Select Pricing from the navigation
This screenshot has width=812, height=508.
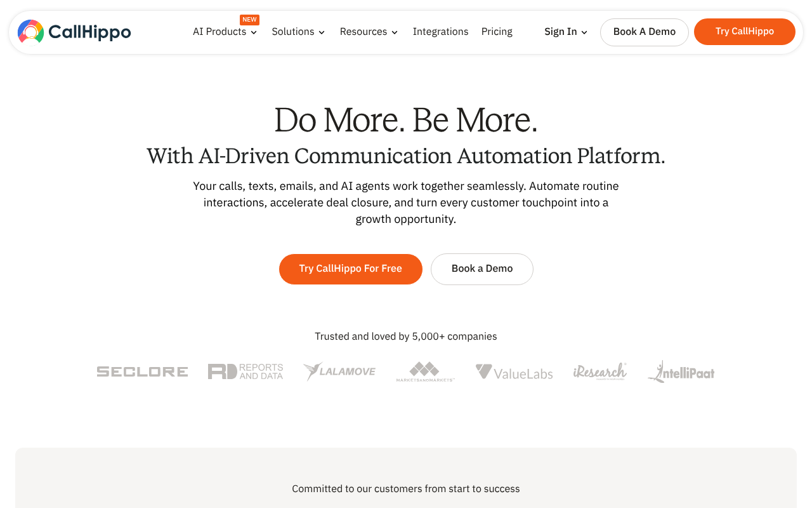[x=497, y=32]
